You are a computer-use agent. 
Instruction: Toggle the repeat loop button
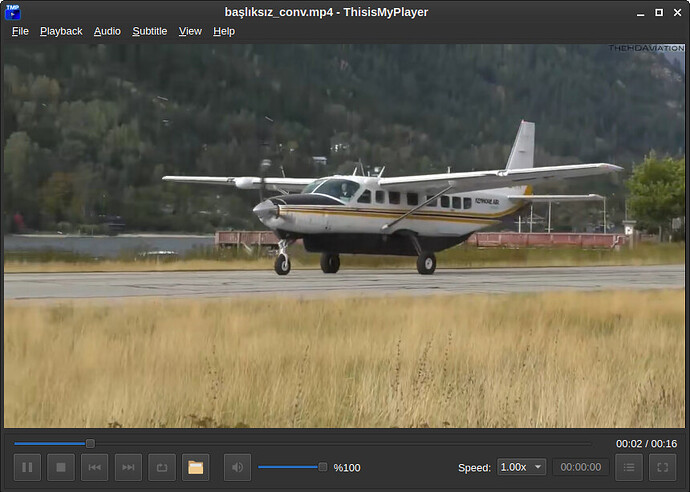162,467
